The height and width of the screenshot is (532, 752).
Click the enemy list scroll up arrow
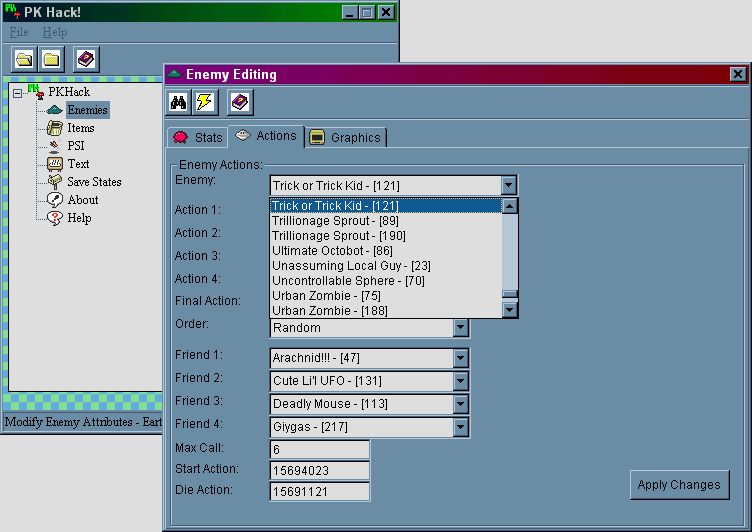(509, 206)
